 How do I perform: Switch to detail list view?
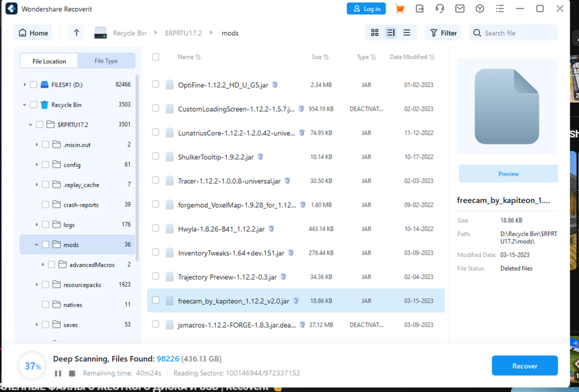tap(391, 33)
